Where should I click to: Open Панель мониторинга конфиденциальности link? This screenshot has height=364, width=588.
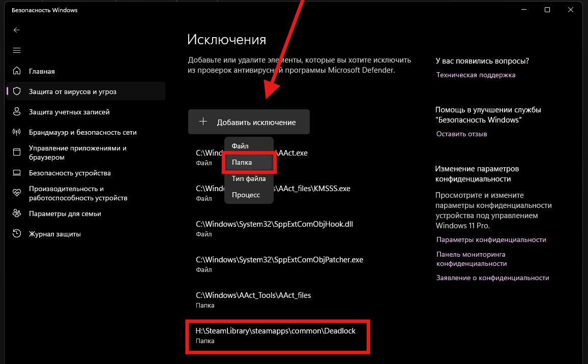point(472,259)
